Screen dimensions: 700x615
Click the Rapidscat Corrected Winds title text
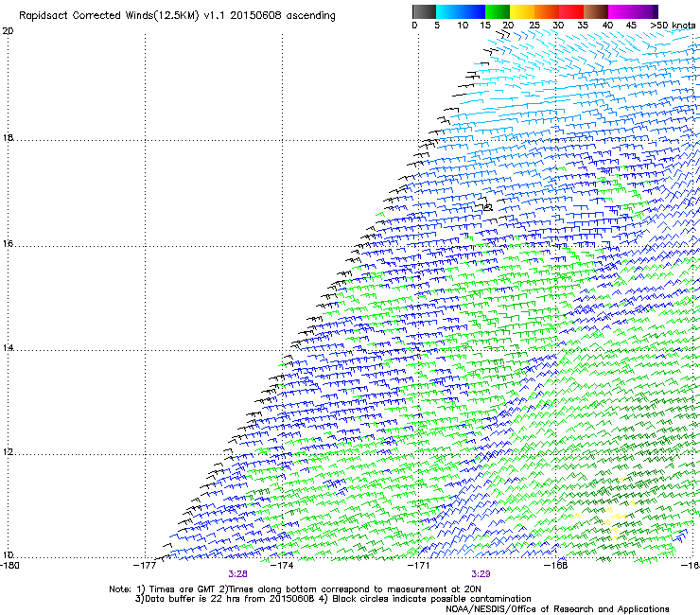pyautogui.click(x=177, y=15)
